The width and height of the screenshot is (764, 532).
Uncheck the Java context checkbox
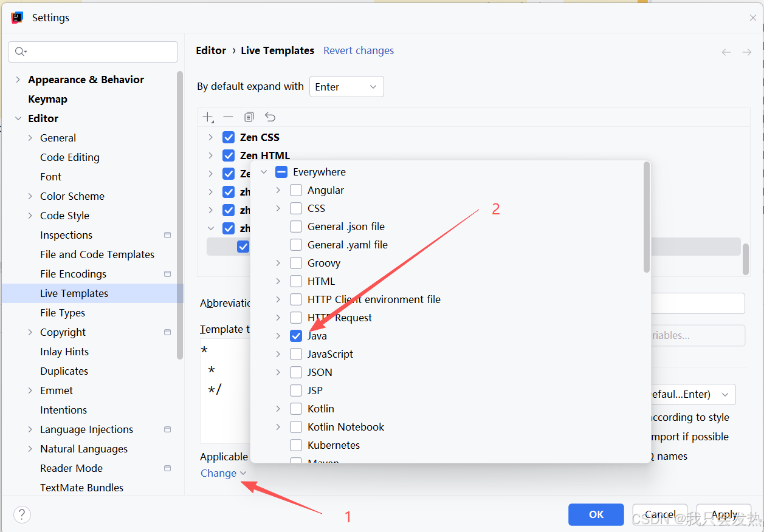(x=296, y=336)
